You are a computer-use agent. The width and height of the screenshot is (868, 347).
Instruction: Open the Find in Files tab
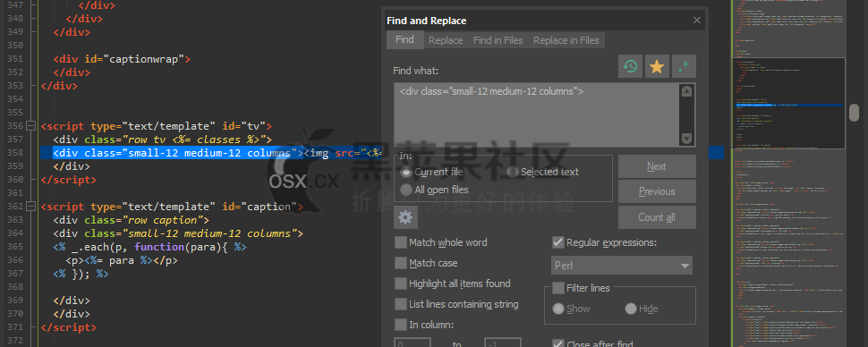(498, 40)
